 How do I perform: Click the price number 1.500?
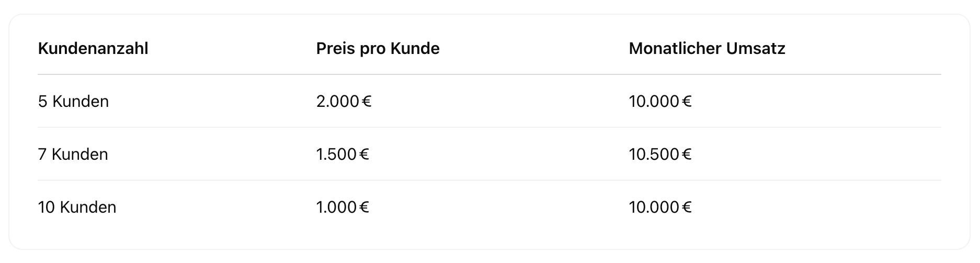pyautogui.click(x=336, y=155)
